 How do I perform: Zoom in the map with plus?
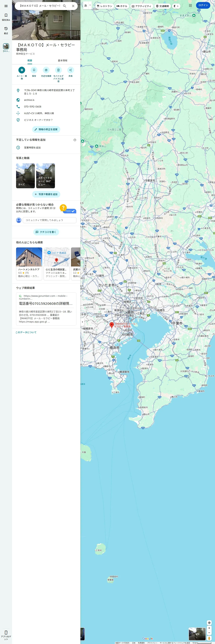209,628
